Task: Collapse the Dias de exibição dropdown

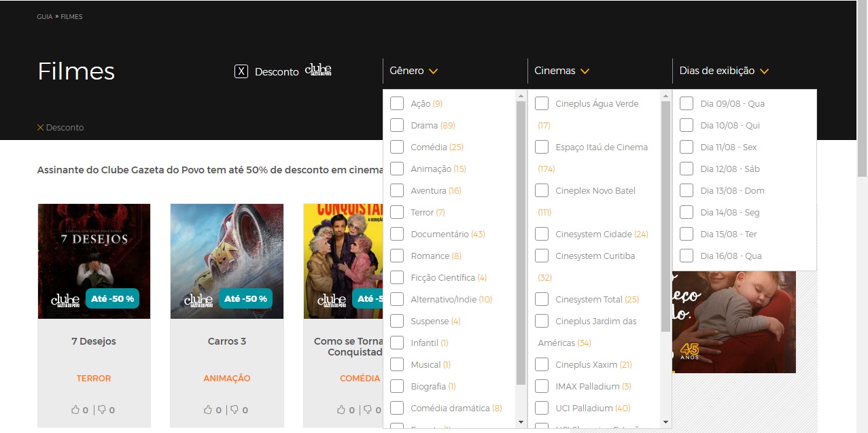Action: 724,71
